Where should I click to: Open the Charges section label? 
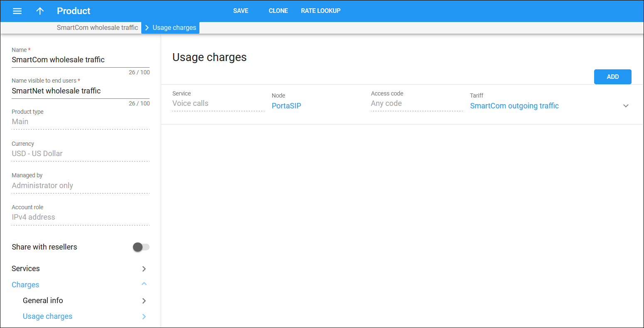[25, 285]
